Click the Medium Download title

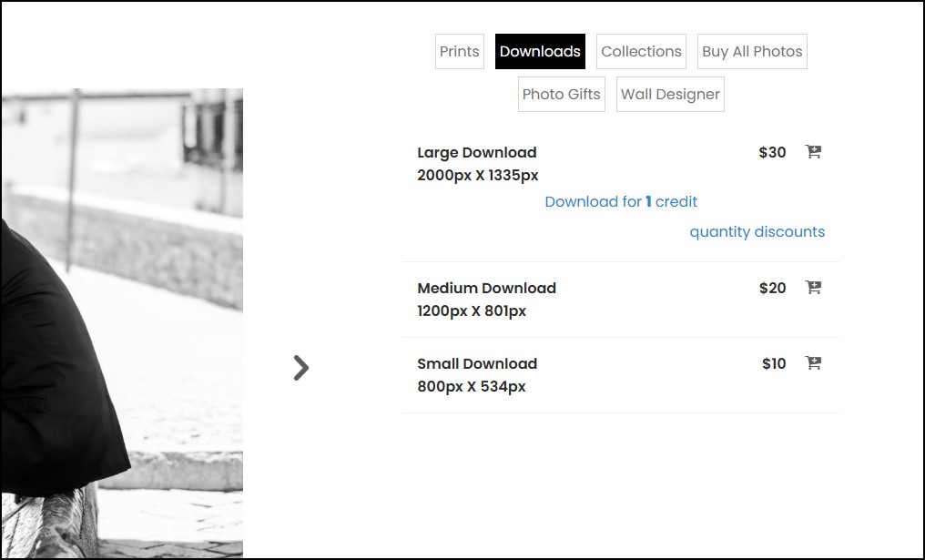pos(487,288)
